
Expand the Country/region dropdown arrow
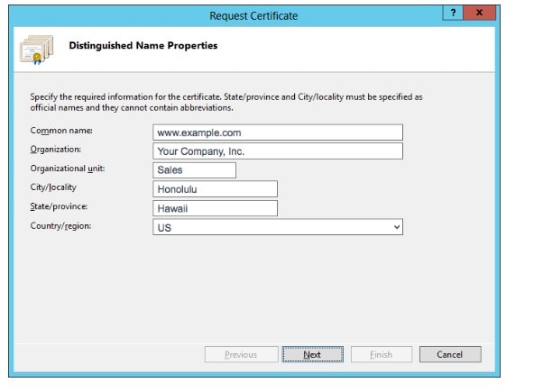coord(396,228)
